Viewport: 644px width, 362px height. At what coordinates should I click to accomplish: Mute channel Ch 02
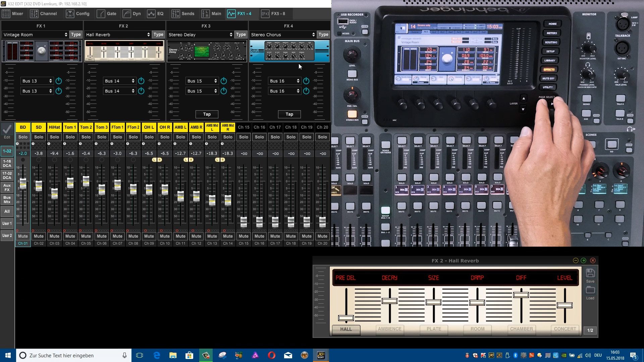pyautogui.click(x=39, y=236)
